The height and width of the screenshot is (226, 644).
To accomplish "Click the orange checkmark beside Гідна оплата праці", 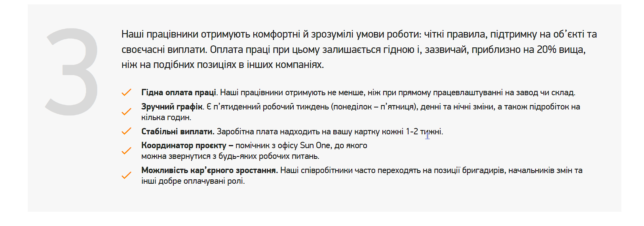I will click(x=126, y=92).
